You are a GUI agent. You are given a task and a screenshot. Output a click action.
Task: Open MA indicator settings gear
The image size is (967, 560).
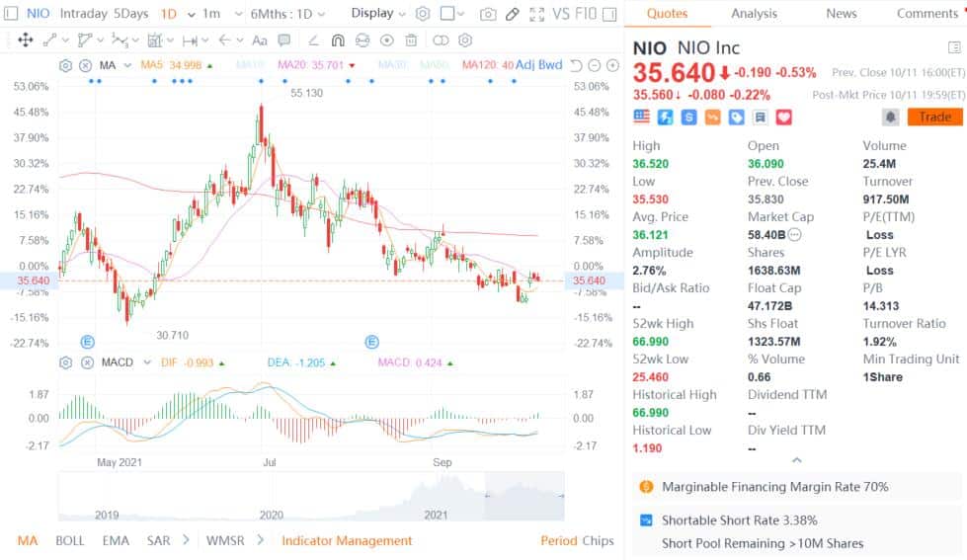(65, 65)
